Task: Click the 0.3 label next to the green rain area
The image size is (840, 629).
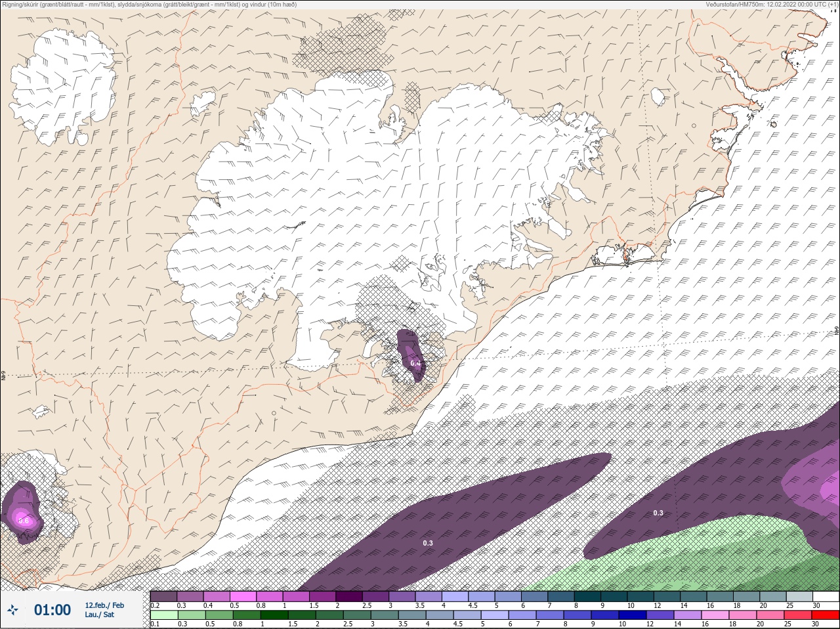Action: [x=658, y=513]
